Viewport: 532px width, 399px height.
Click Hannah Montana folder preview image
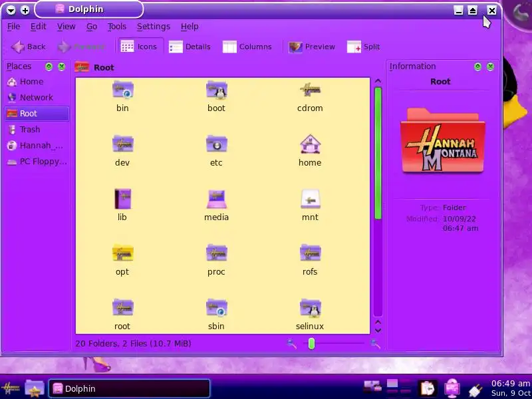(442, 140)
